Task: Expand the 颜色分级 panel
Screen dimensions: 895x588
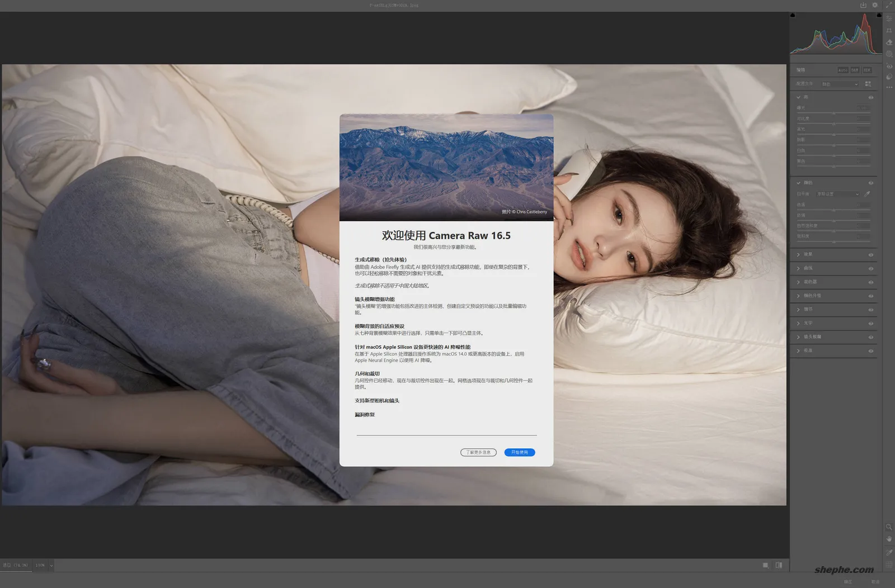Action: tap(798, 296)
